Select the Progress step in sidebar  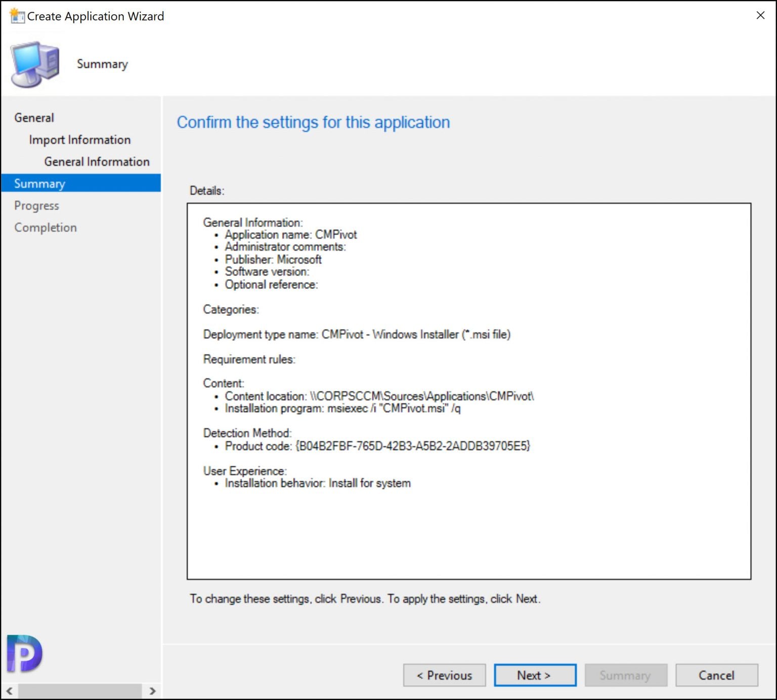pyautogui.click(x=36, y=206)
